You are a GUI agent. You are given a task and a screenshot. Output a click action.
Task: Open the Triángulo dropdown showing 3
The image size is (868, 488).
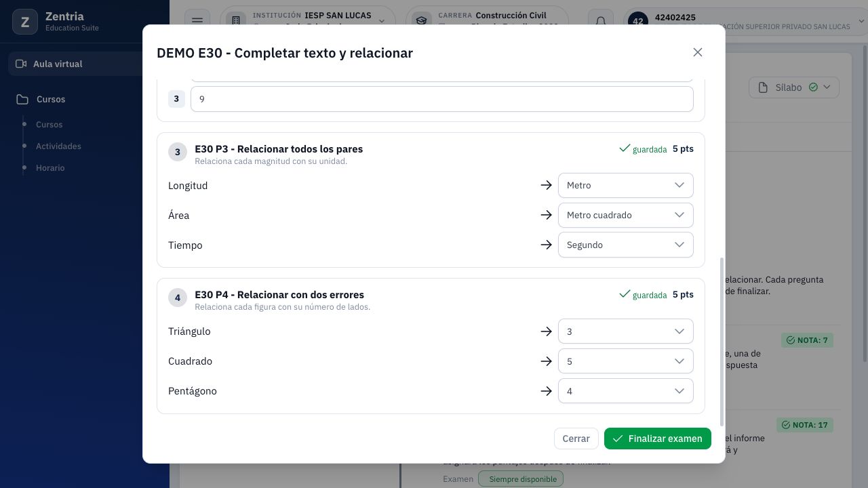point(625,331)
